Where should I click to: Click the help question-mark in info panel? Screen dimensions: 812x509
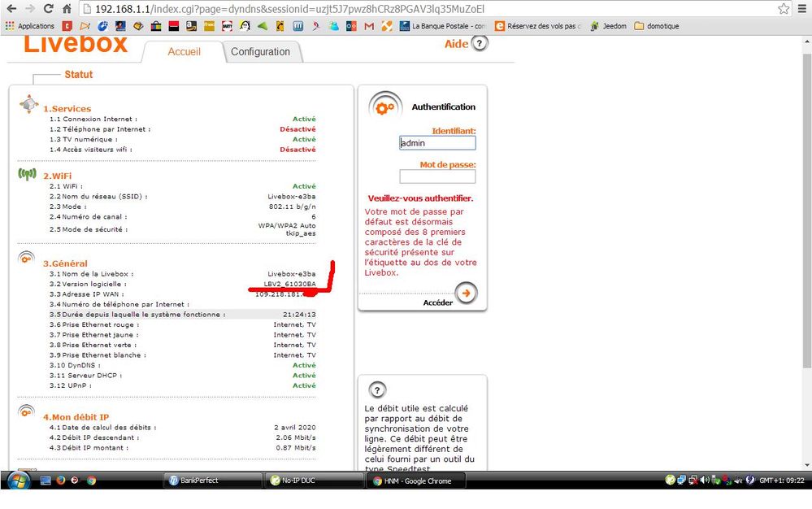377,390
